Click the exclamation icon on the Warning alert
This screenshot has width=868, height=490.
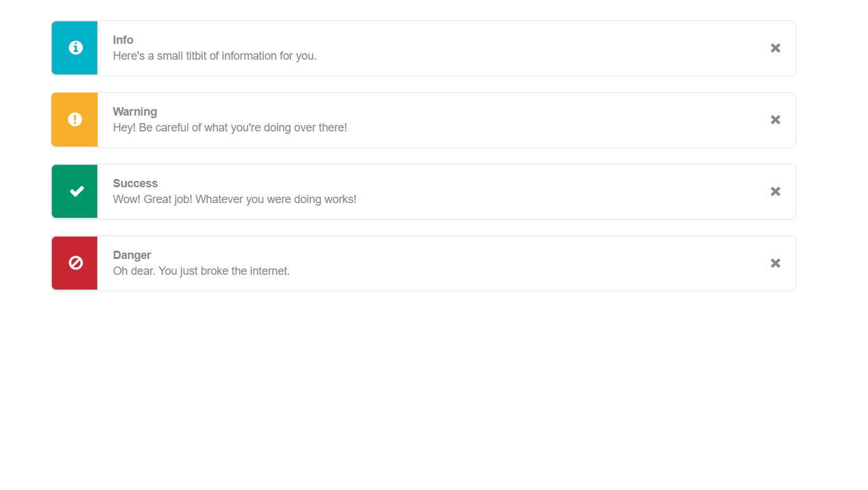pyautogui.click(x=75, y=119)
